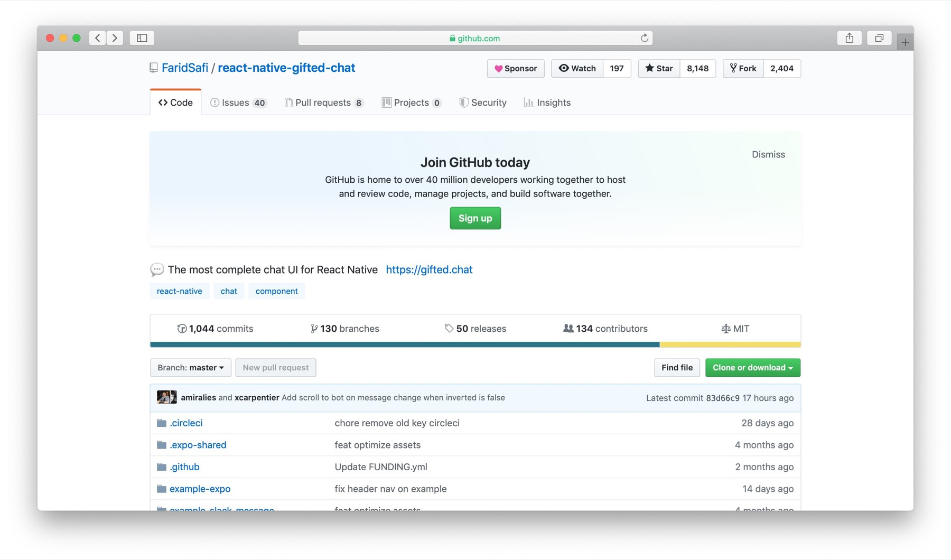This screenshot has height=560, width=951.
Task: Open the 'Add scroll to bot' commit message
Action: (393, 397)
